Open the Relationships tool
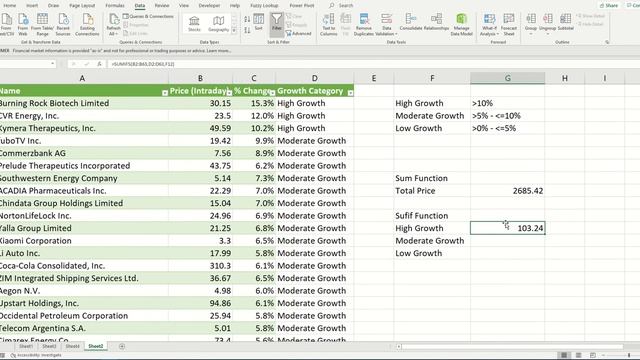The width and height of the screenshot is (640, 360). (436, 22)
